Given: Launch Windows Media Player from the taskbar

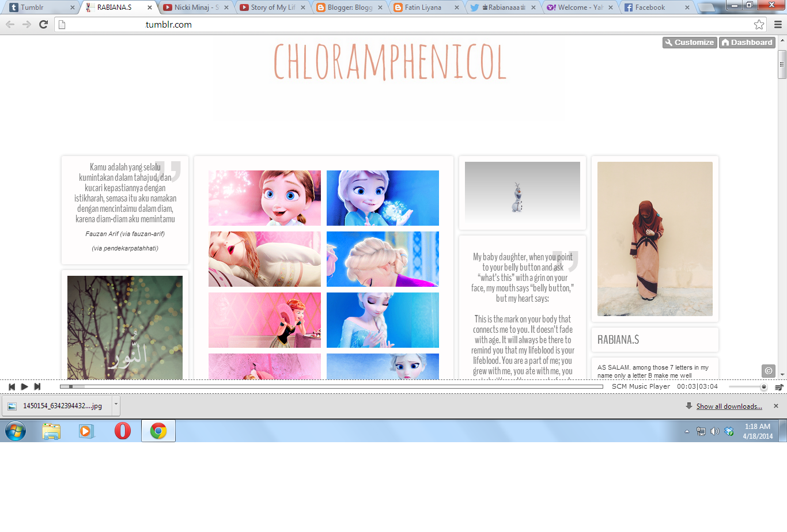Looking at the screenshot, I should pos(86,431).
